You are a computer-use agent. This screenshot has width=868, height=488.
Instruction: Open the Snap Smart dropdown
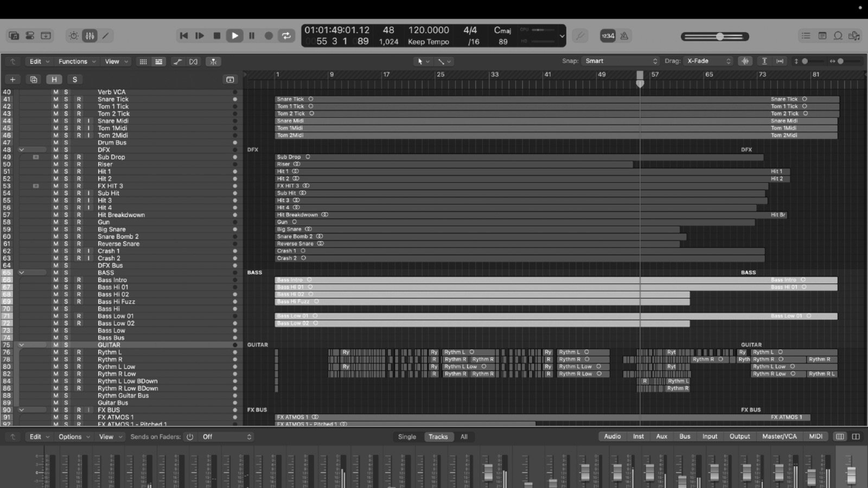tap(621, 61)
